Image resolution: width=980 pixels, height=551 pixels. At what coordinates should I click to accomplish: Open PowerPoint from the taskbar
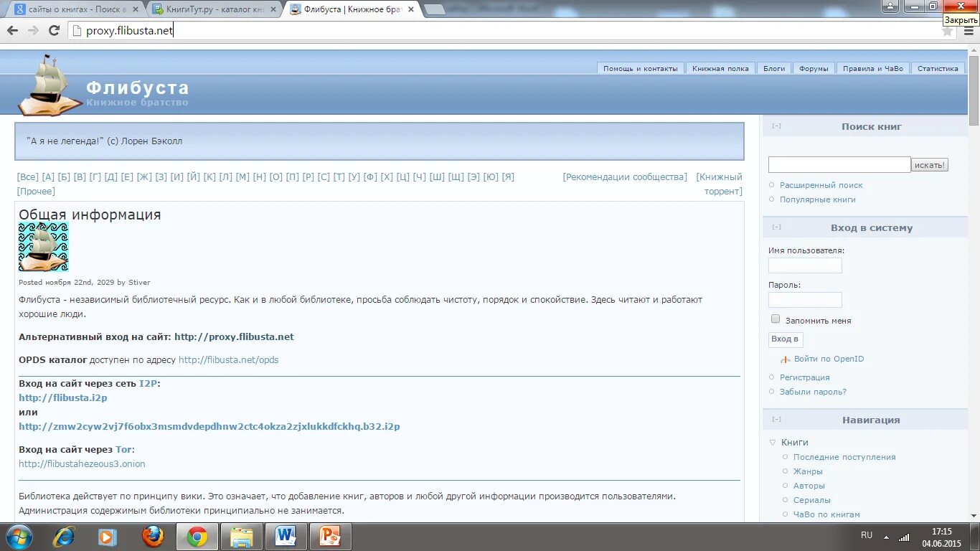[331, 537]
